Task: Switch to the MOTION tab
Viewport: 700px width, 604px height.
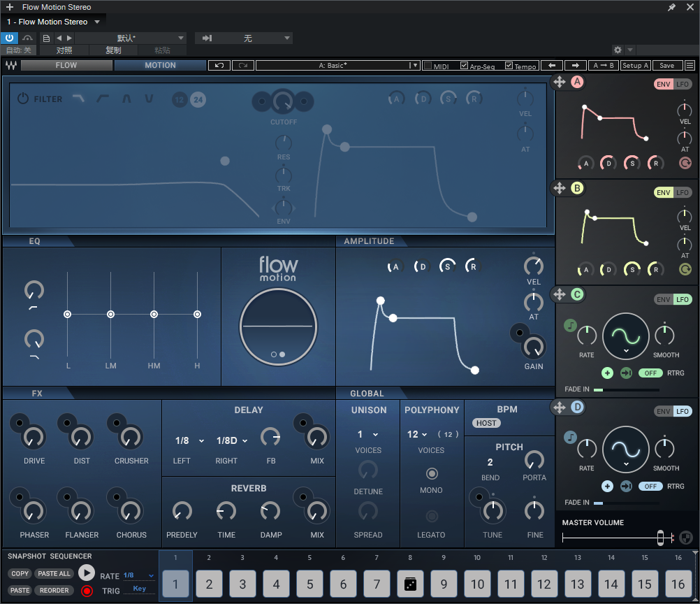Action: coord(160,65)
